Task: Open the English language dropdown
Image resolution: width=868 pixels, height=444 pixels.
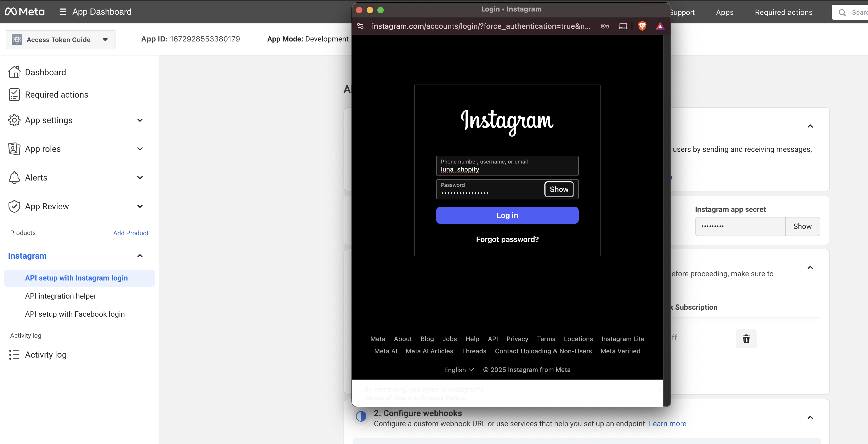Action: point(458,370)
